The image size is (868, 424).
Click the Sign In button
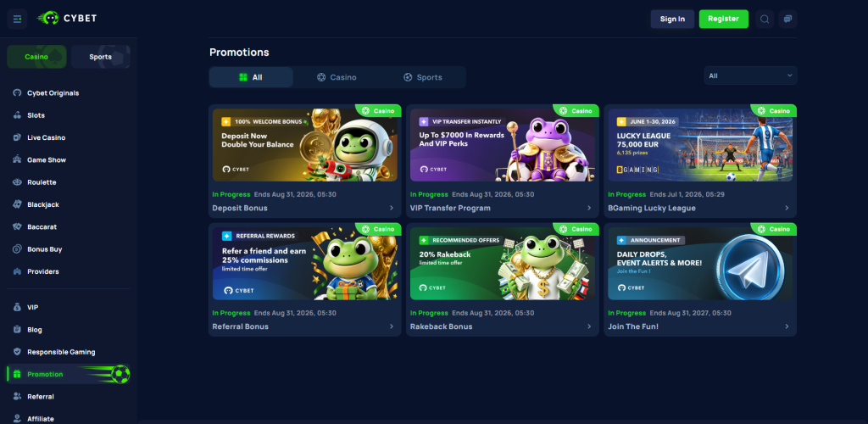point(672,19)
